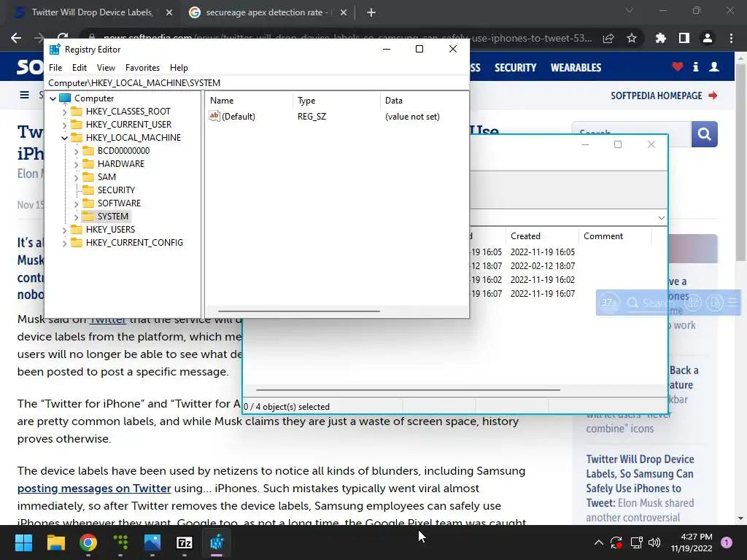The height and width of the screenshot is (560, 747).
Task: Collapse the HKEY_LOCAL_MACHINE node
Action: 65,138
